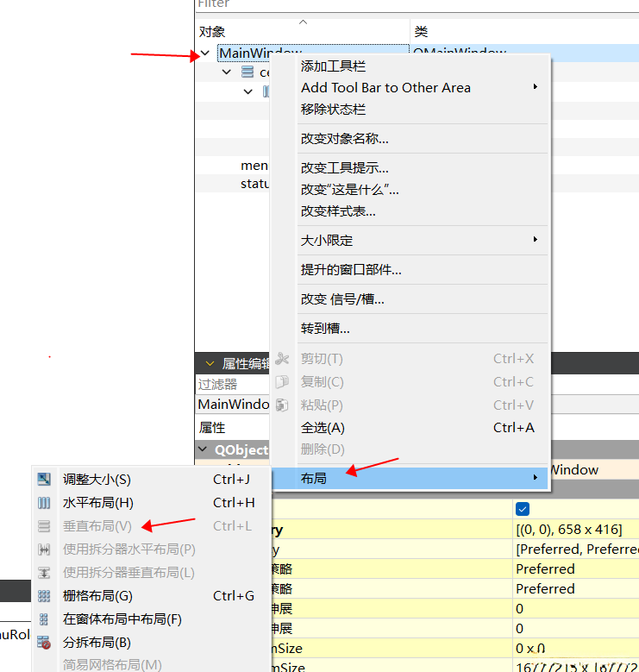Viewport: 639px width, 672px height.
Task: Click the copy icon next to 复制(C)
Action: click(282, 382)
